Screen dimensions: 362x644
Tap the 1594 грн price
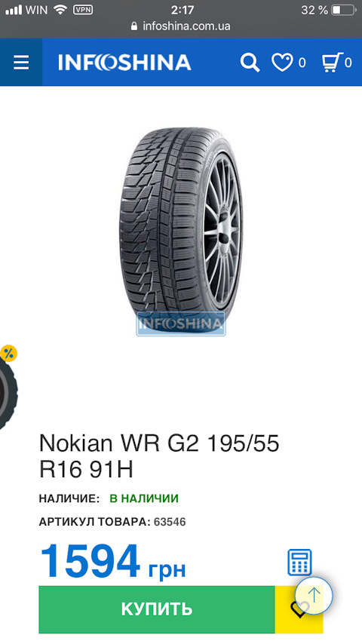[x=112, y=562]
